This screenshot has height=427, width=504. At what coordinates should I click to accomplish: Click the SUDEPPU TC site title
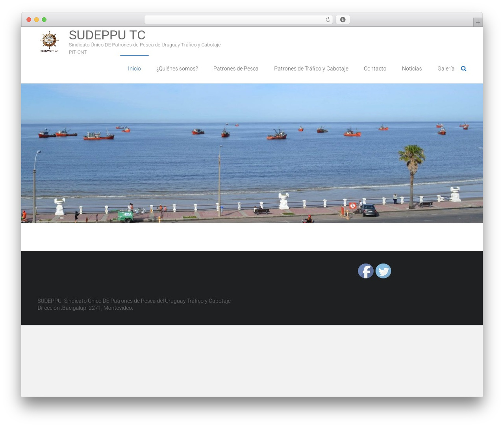click(107, 35)
